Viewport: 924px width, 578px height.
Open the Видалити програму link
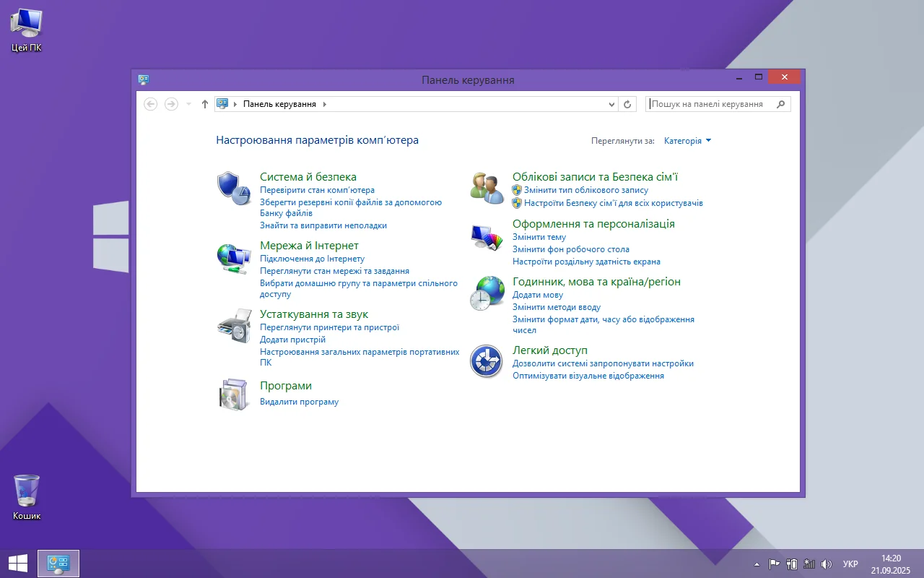tap(299, 402)
